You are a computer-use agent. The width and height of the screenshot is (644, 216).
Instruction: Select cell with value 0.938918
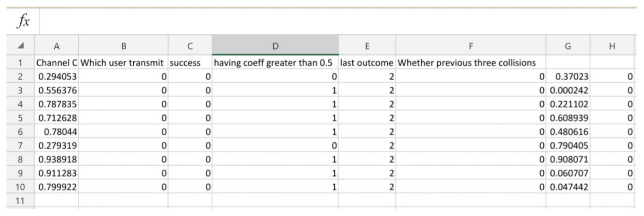click(x=57, y=159)
